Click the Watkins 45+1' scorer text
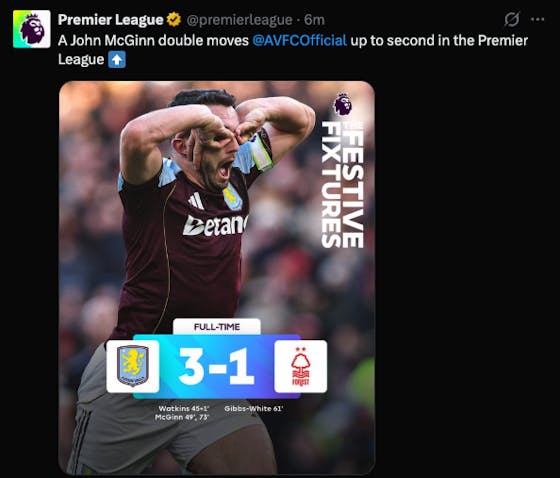Image resolution: width=560 pixels, height=478 pixels. tap(184, 408)
